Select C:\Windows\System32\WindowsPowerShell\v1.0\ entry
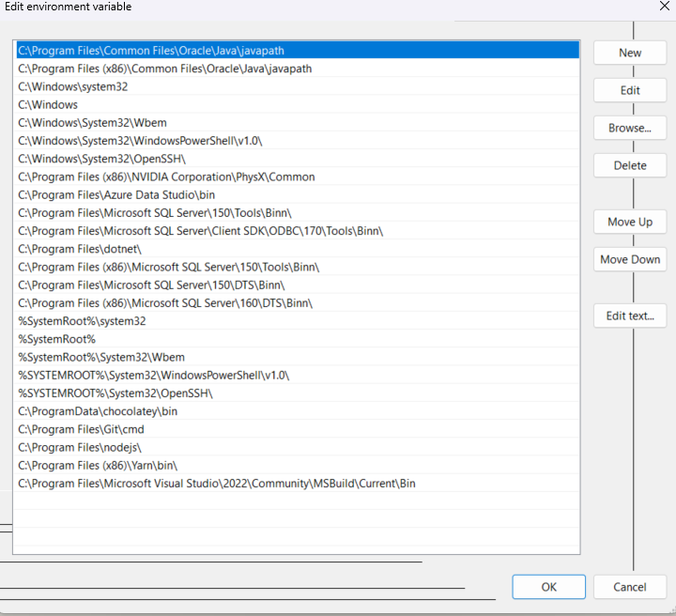Image resolution: width=676 pixels, height=616 pixels. [x=298, y=141]
